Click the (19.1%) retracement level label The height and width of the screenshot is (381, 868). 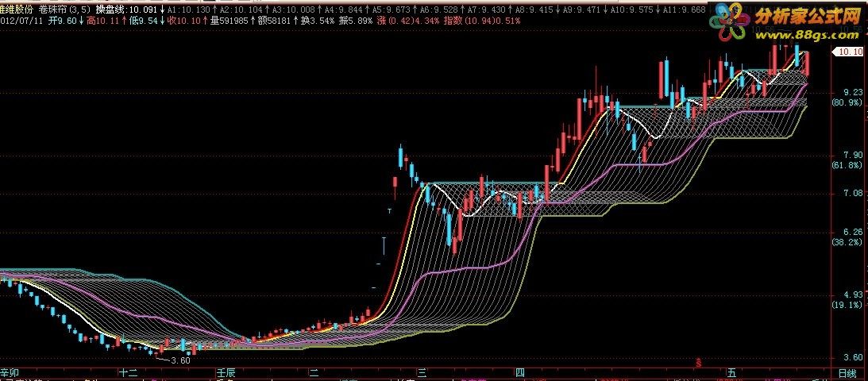pyautogui.click(x=847, y=305)
